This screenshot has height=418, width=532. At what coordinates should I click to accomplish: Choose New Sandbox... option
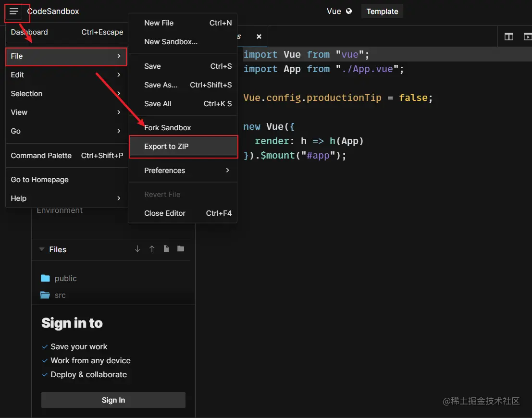183,42
